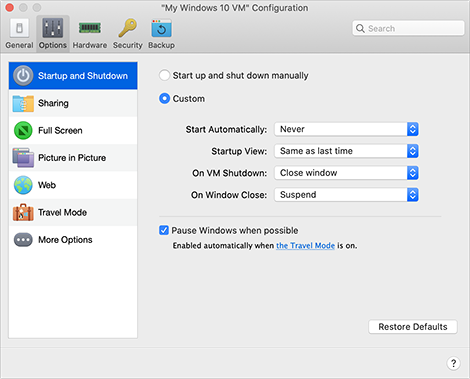Image resolution: width=470 pixels, height=379 pixels.
Task: Open the Hardware memory chip icon
Action: (x=90, y=28)
